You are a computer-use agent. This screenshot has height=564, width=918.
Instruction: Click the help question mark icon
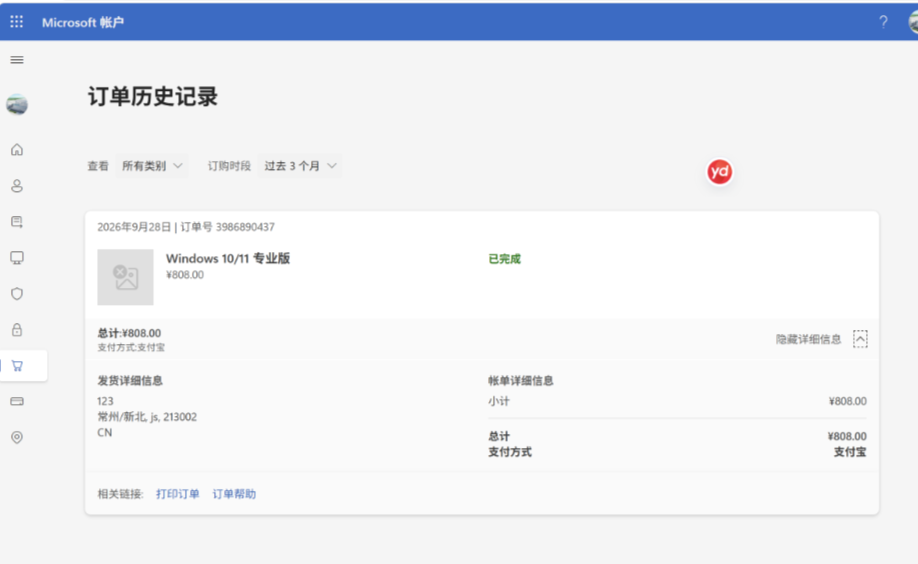point(883,22)
